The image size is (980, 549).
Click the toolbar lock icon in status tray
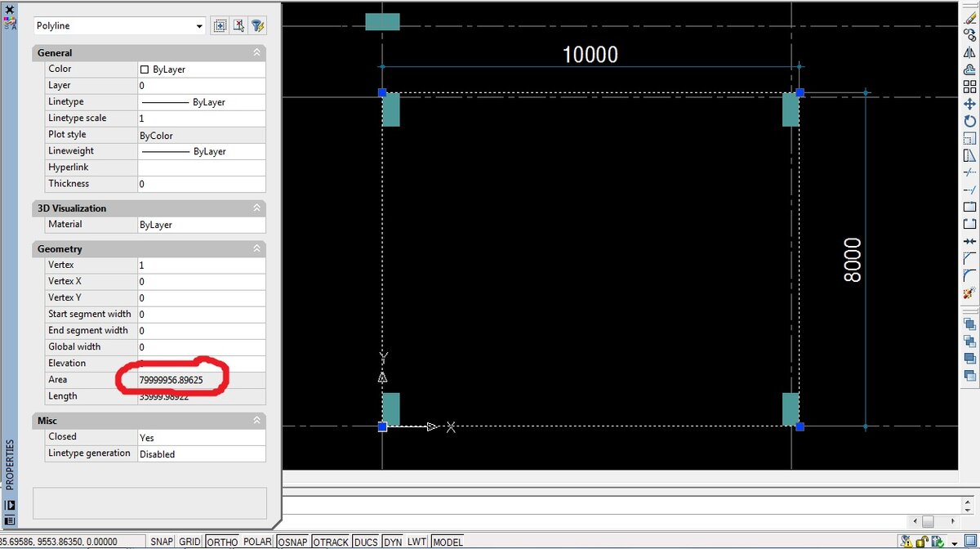pyautogui.click(x=921, y=541)
